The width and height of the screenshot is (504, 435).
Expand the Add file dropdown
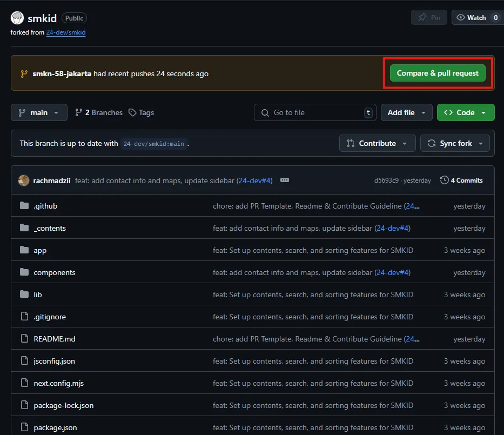click(x=406, y=112)
